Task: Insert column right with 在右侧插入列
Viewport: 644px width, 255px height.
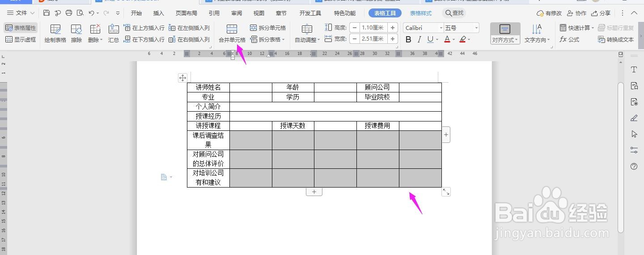Action: coord(189,39)
